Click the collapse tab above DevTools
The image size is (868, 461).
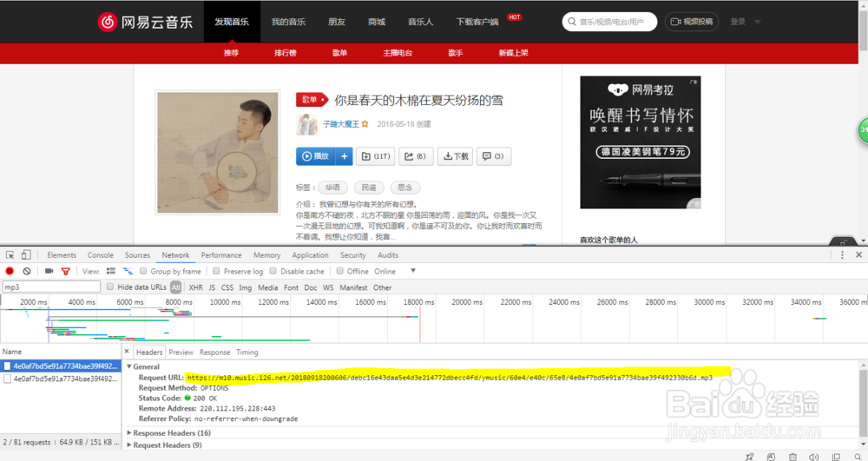(x=844, y=241)
